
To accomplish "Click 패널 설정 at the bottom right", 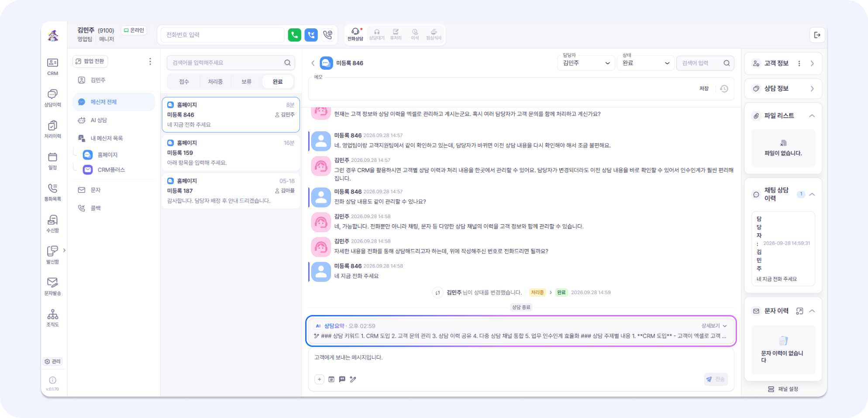I will click(783, 389).
